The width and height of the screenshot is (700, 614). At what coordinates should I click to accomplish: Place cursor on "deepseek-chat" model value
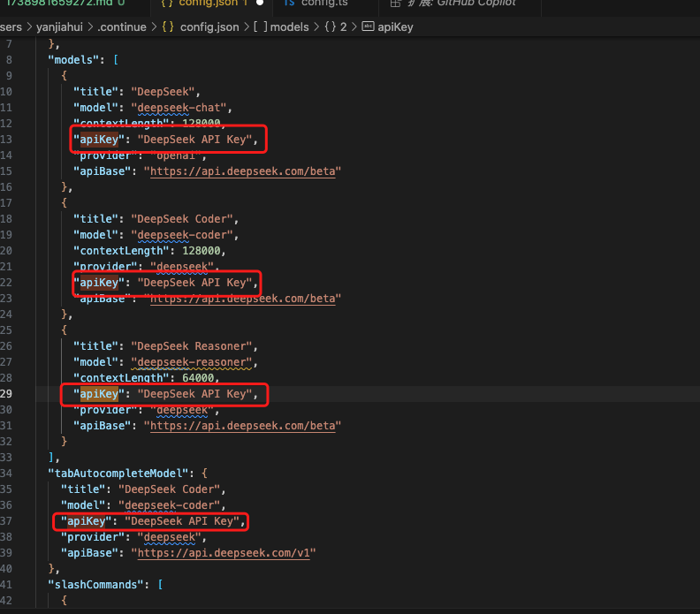(181, 107)
